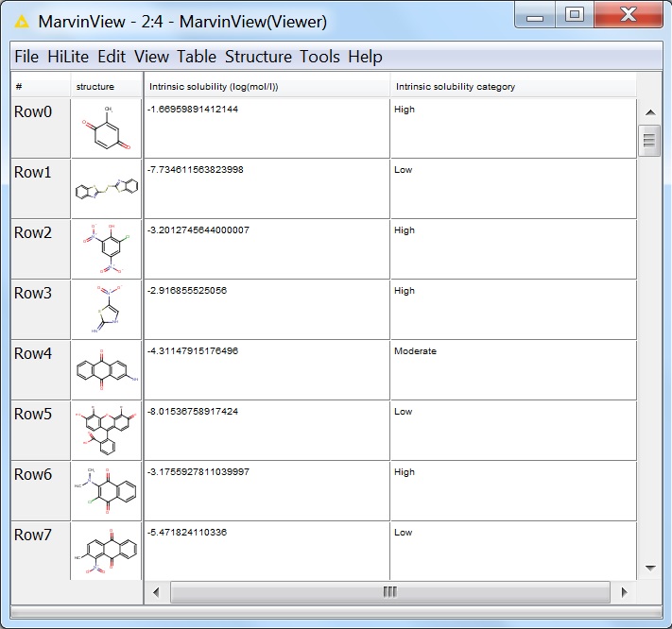Open the Edit menu

(112, 57)
